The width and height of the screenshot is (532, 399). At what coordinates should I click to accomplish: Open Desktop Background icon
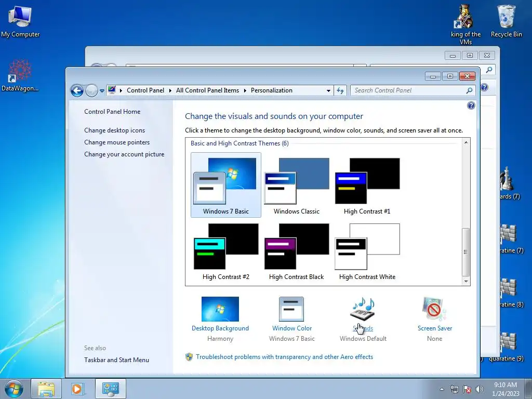tap(220, 309)
